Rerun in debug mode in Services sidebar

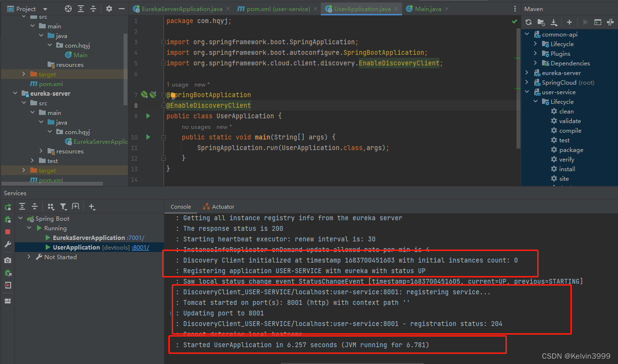(8, 219)
